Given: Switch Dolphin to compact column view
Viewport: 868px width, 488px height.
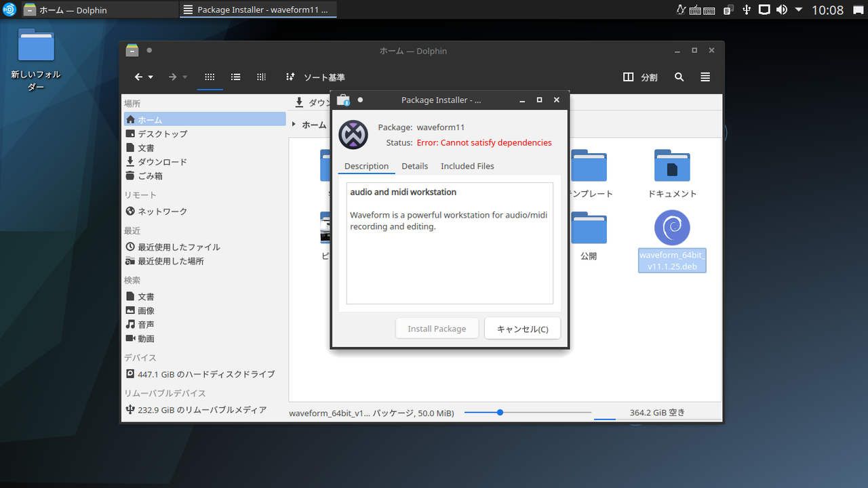Looking at the screenshot, I should tap(261, 77).
